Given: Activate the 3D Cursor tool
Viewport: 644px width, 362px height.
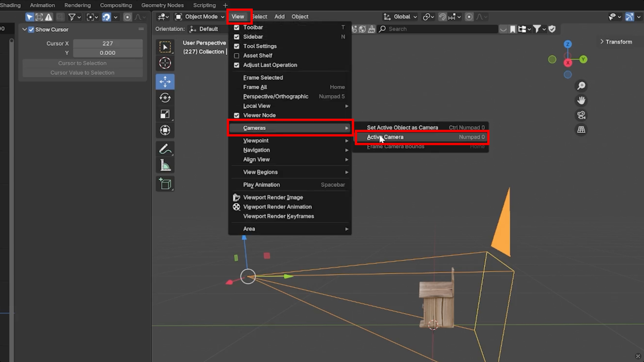Looking at the screenshot, I should [x=165, y=63].
